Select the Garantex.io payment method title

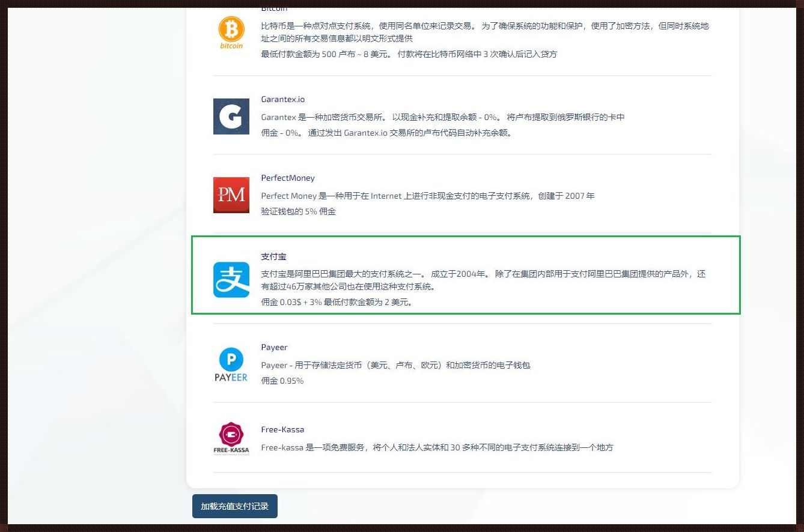283,99
